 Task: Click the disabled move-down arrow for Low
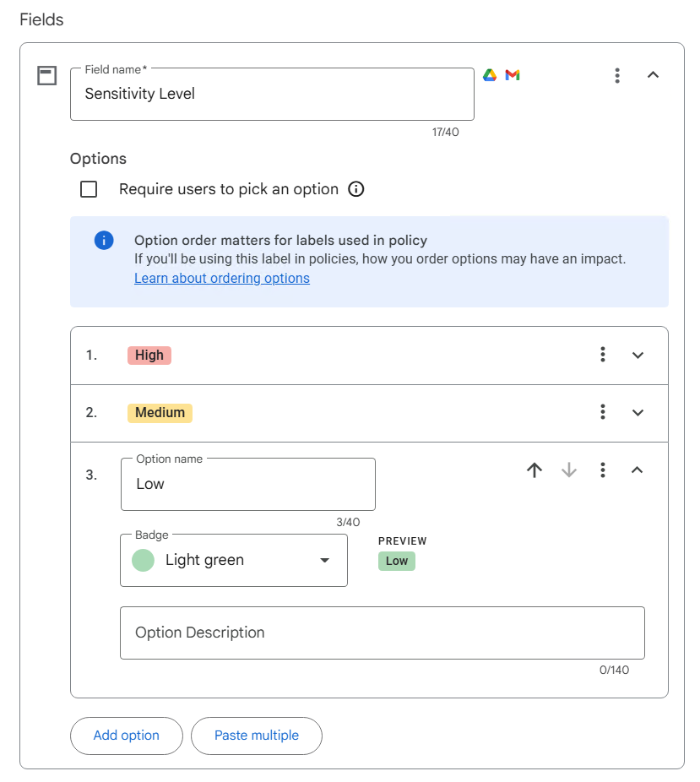point(569,470)
